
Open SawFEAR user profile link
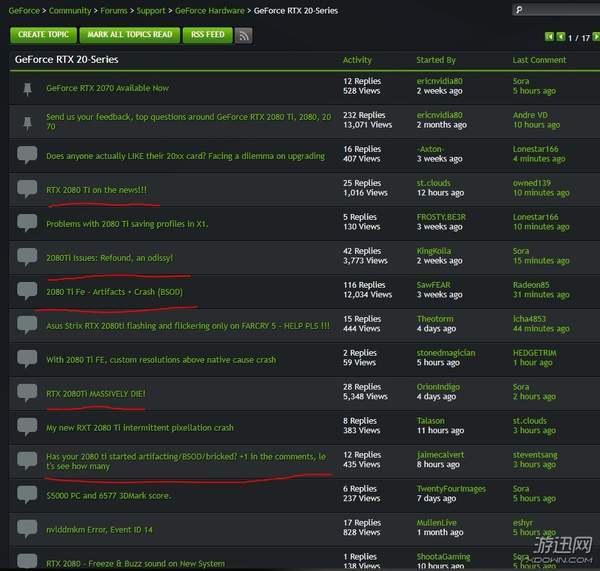[x=434, y=285]
